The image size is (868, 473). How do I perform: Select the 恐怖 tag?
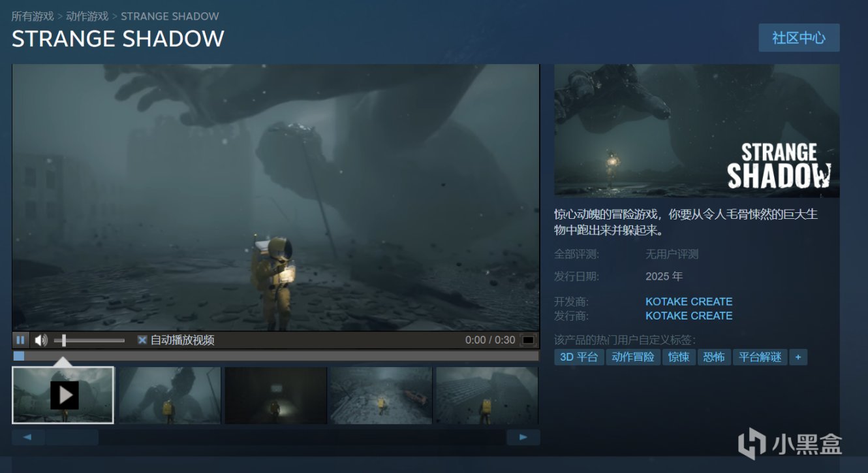(x=714, y=357)
